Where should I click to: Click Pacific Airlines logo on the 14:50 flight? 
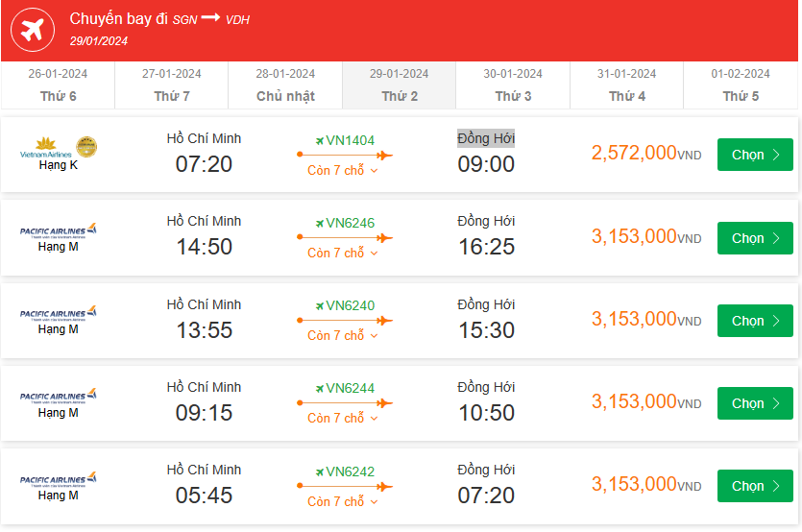click(x=59, y=230)
